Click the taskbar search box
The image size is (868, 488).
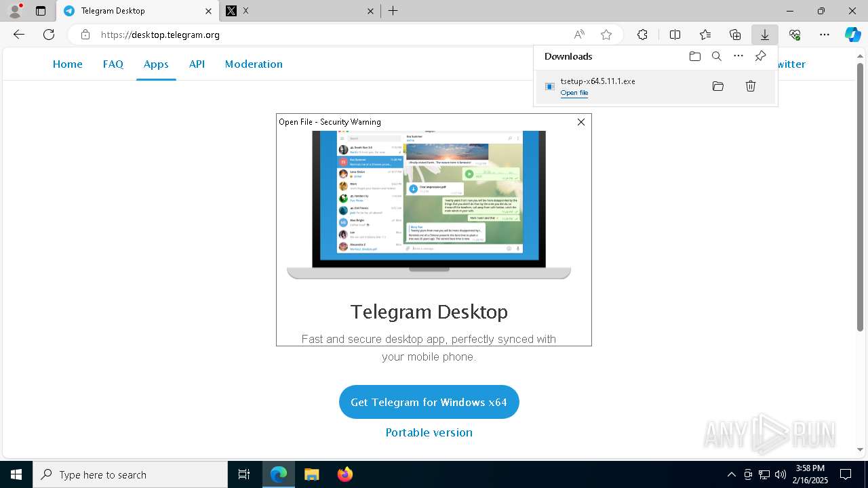click(130, 474)
